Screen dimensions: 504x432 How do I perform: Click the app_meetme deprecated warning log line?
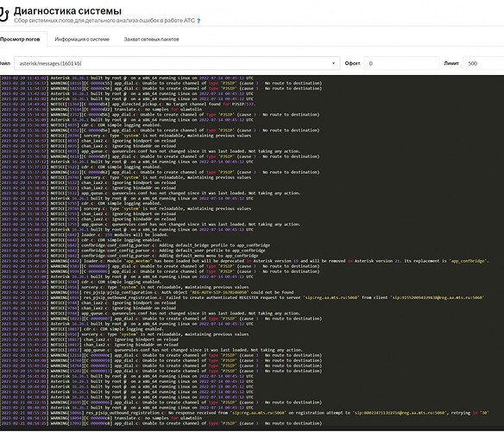[x=244, y=261]
